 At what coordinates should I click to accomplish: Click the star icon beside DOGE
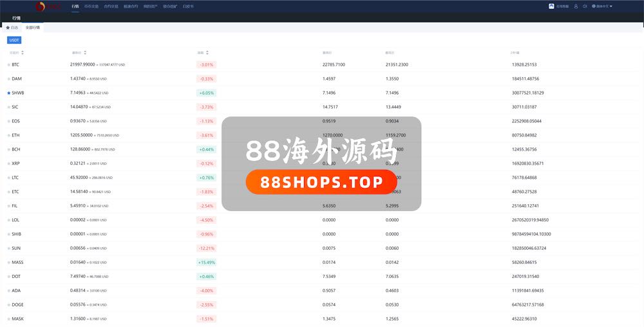pos(9,304)
